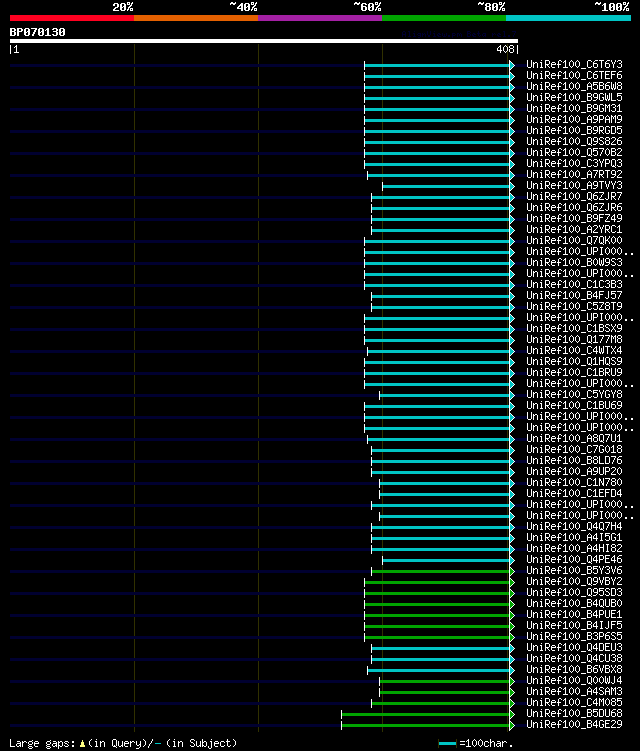Select label UniRef100_B5Y3V6
Screen dimensions: 640x751
[x=574, y=571]
